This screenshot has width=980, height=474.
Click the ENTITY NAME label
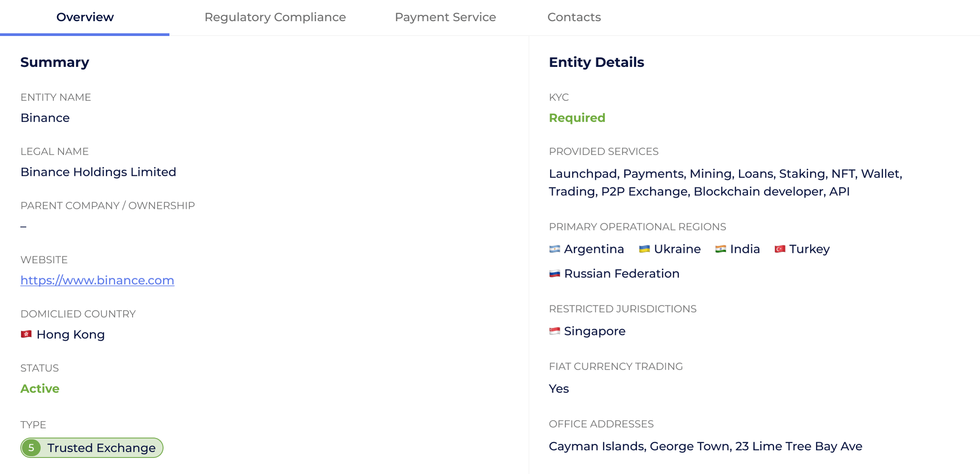click(x=56, y=97)
